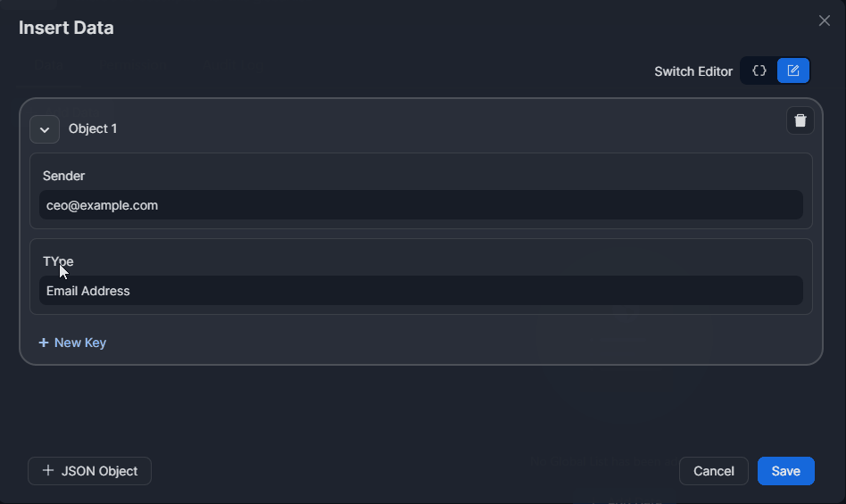This screenshot has width=846, height=504.
Task: Delete Object 1 with the trash icon
Action: coord(800,120)
